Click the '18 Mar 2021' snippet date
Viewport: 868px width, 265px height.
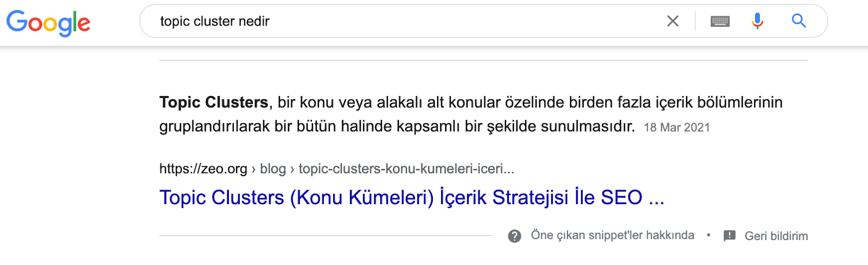coord(676,128)
